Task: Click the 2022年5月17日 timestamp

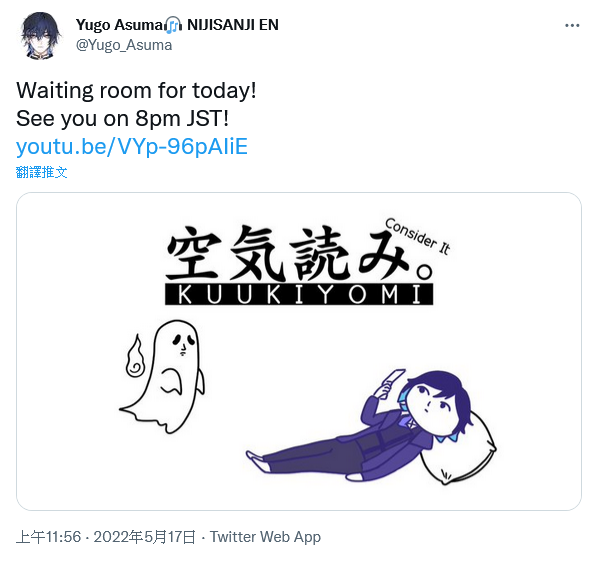Action: [x=145, y=537]
